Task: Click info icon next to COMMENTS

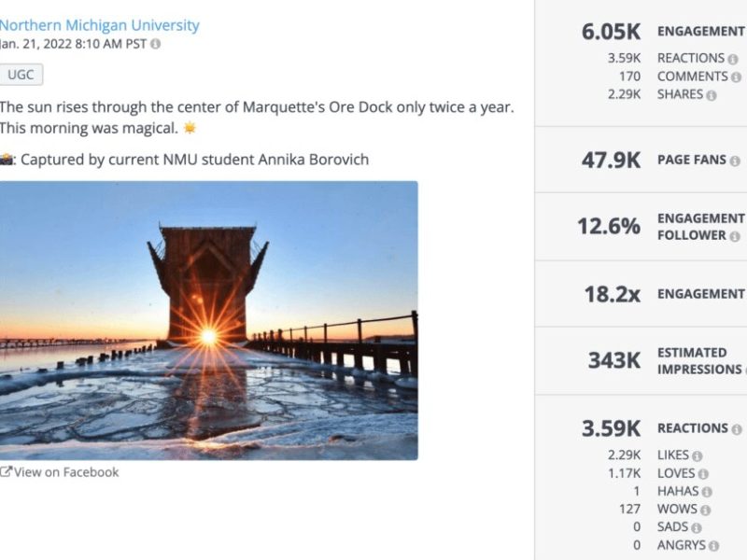Action: tap(736, 77)
